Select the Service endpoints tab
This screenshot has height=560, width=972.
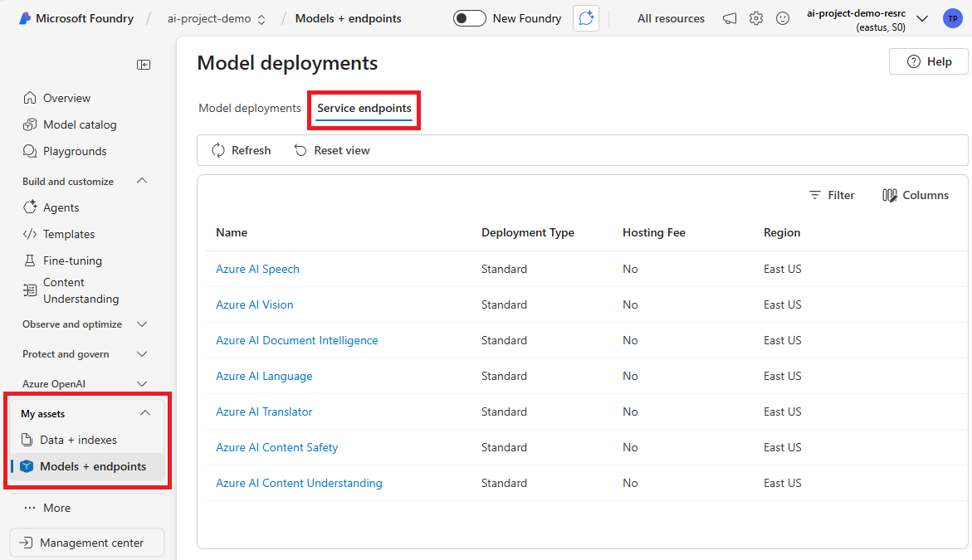click(364, 108)
